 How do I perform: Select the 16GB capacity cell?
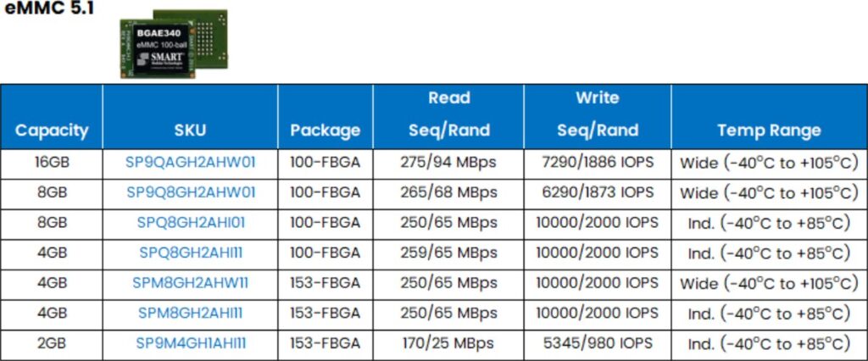point(51,162)
